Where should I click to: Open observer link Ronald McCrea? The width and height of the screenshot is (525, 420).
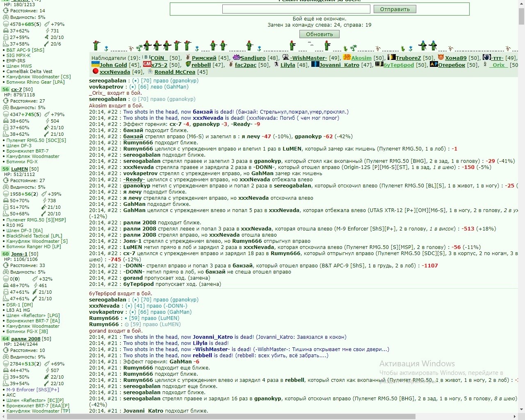(175, 72)
